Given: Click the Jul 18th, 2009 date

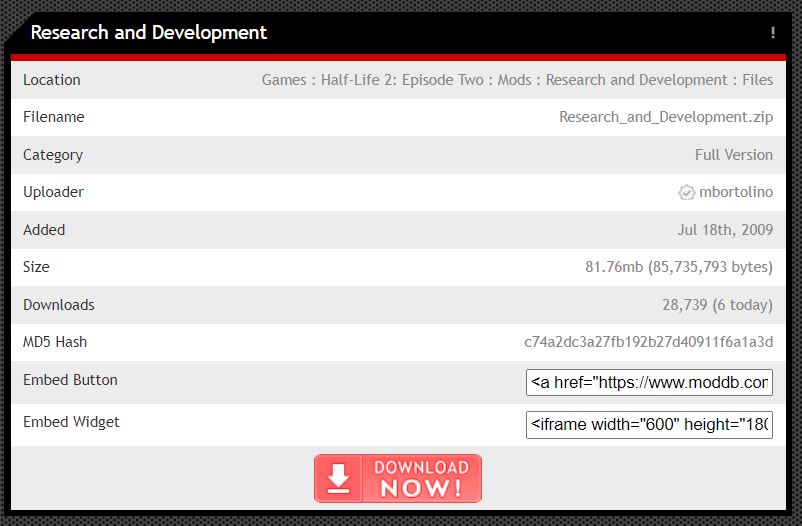Looking at the screenshot, I should click(725, 230).
